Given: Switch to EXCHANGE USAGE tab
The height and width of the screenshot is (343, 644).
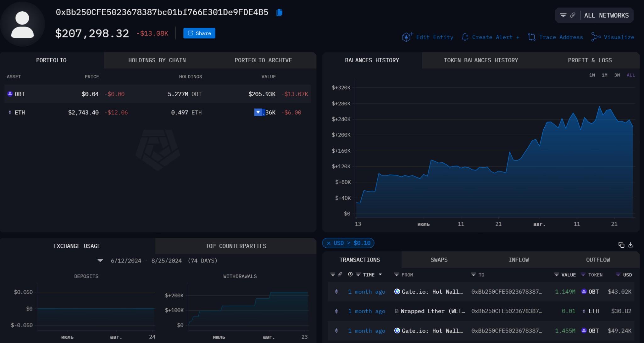Looking at the screenshot, I should [77, 246].
